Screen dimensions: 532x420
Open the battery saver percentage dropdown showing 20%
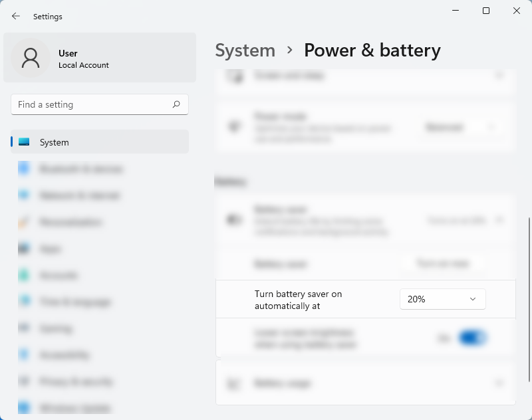point(442,299)
